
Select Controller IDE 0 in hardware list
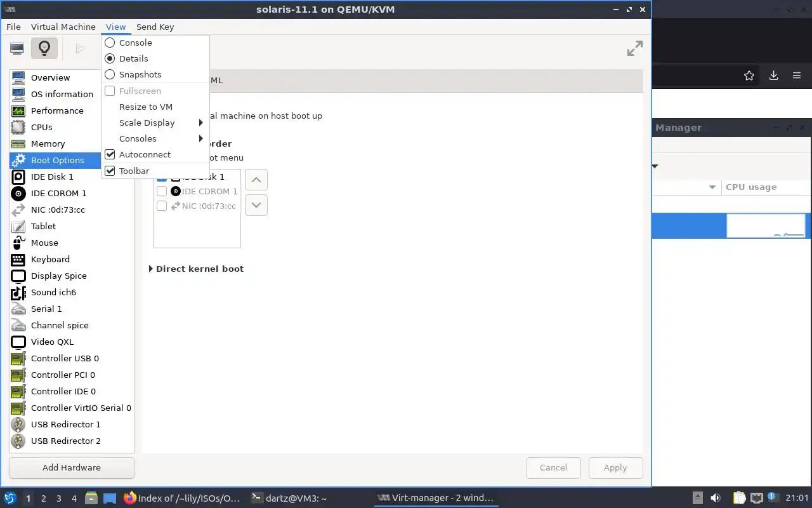click(x=72, y=391)
